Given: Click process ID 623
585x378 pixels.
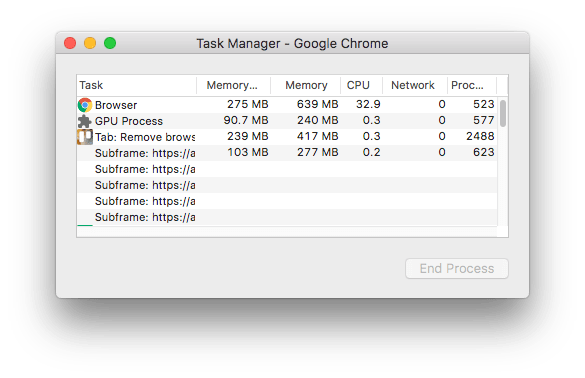Looking at the screenshot, I should [x=484, y=152].
